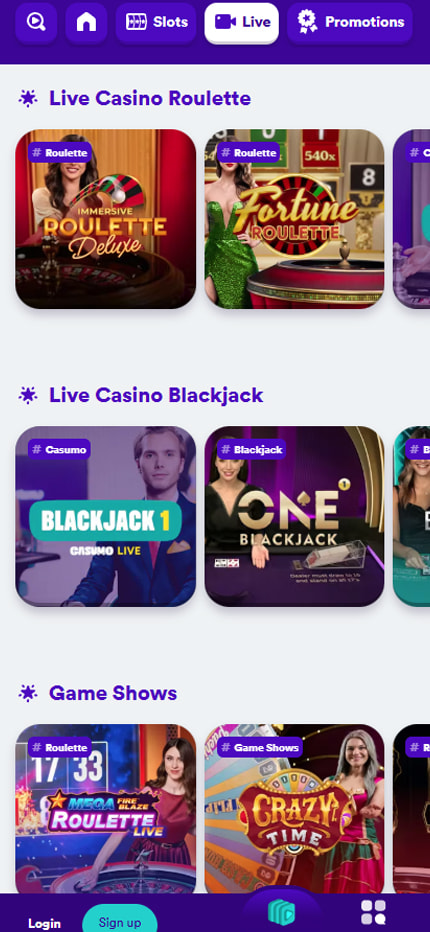Go to the home icon
Image resolution: width=430 pixels, height=932 pixels.
coord(86,23)
